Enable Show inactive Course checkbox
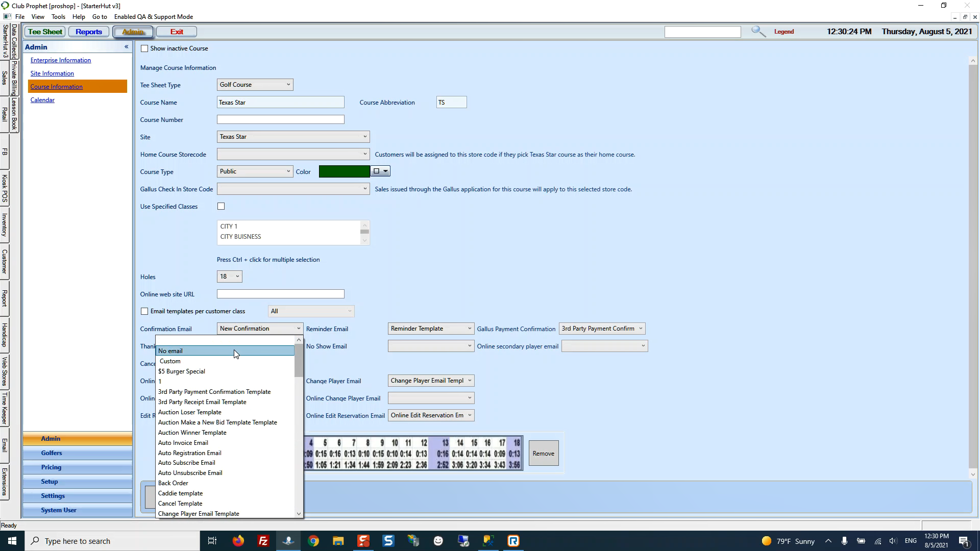980x551 pixels. click(x=144, y=48)
